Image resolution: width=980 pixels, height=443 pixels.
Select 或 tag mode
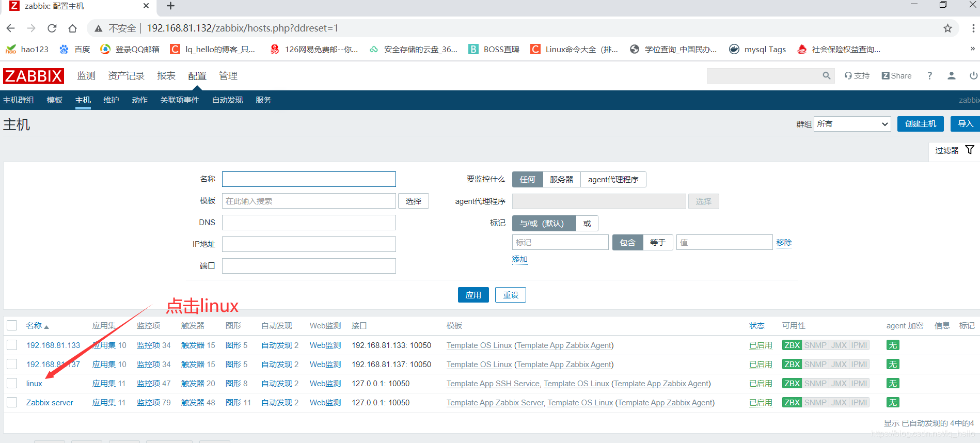tap(587, 223)
